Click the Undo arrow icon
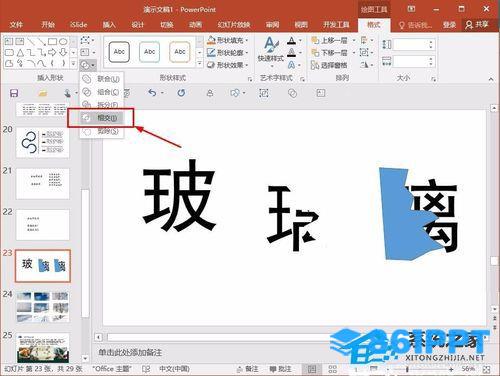The height and width of the screenshot is (376, 500). 152,93
